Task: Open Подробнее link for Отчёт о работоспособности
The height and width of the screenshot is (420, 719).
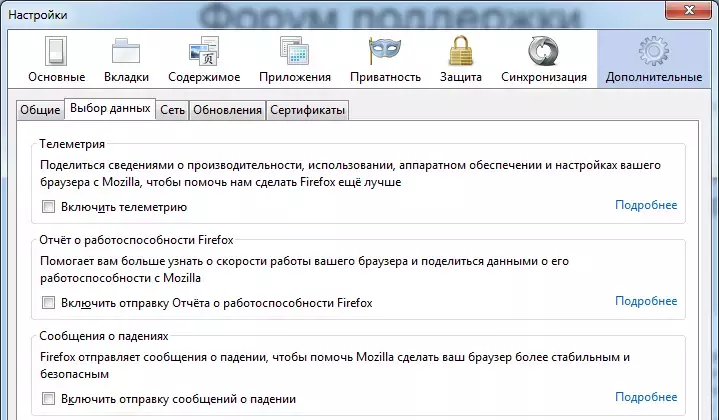Action: [646, 301]
